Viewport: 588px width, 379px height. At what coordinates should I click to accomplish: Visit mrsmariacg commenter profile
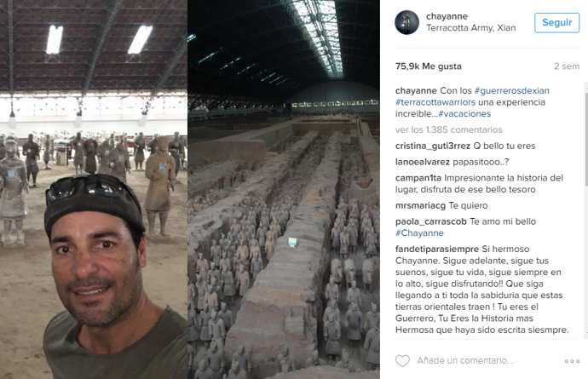(420, 205)
